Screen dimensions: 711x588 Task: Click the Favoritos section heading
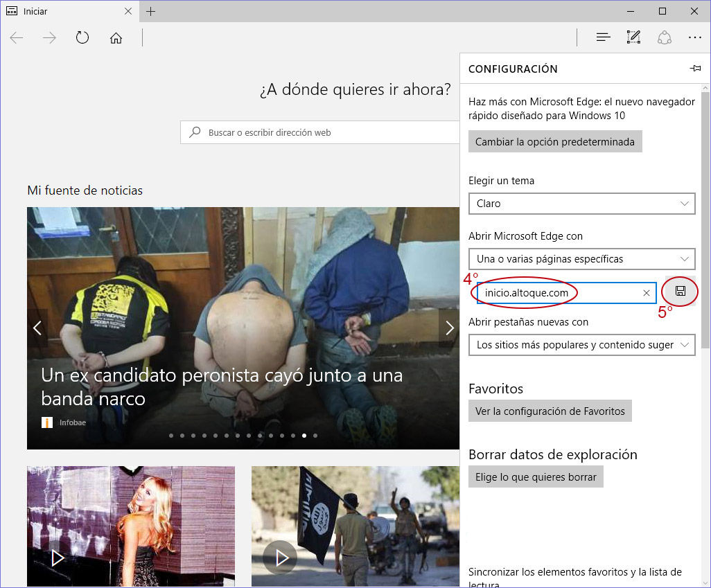click(x=495, y=389)
